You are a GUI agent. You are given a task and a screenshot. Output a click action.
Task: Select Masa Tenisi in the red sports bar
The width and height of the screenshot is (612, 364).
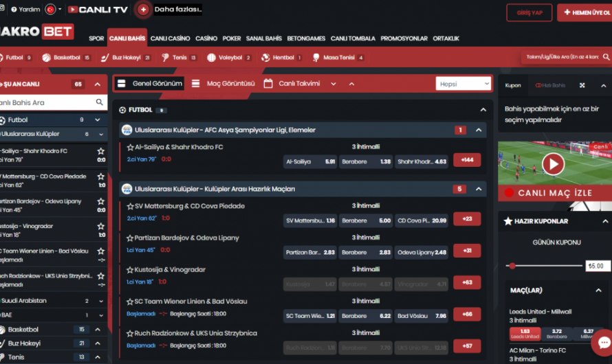coord(338,58)
